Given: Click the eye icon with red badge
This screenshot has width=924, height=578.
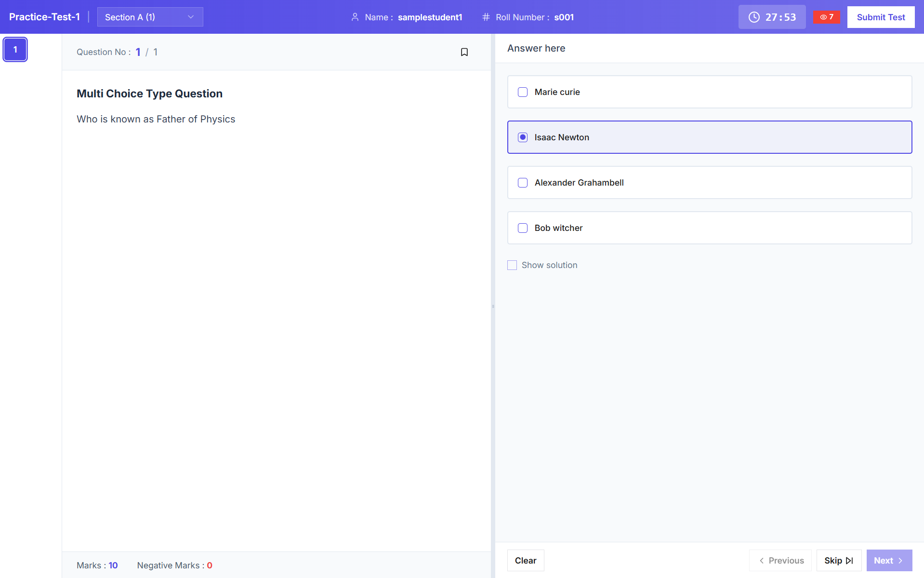Looking at the screenshot, I should (826, 17).
